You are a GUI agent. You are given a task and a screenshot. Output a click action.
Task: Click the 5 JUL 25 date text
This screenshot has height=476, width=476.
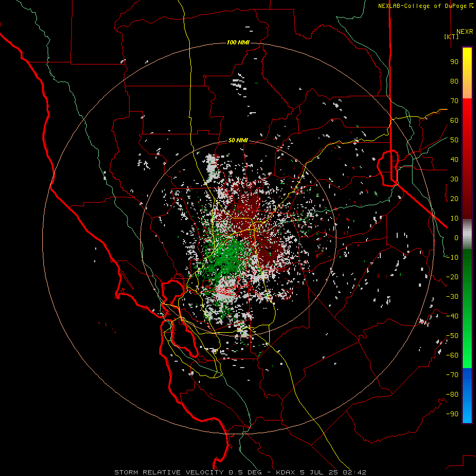pos(319,472)
